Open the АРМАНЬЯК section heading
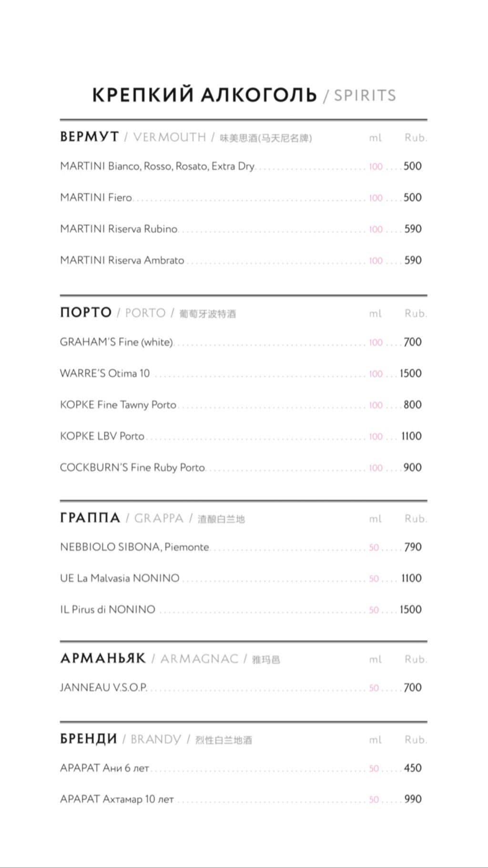The height and width of the screenshot is (868, 488). 103,659
